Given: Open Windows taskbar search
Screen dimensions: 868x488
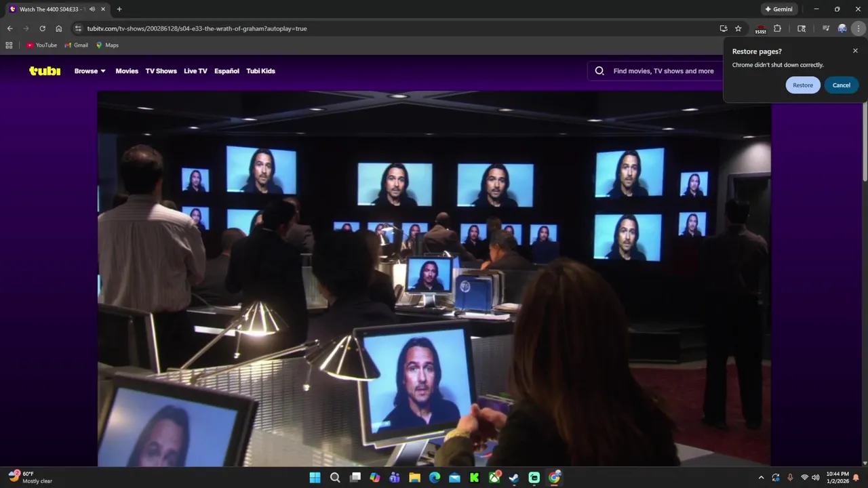Looking at the screenshot, I should coord(335,478).
